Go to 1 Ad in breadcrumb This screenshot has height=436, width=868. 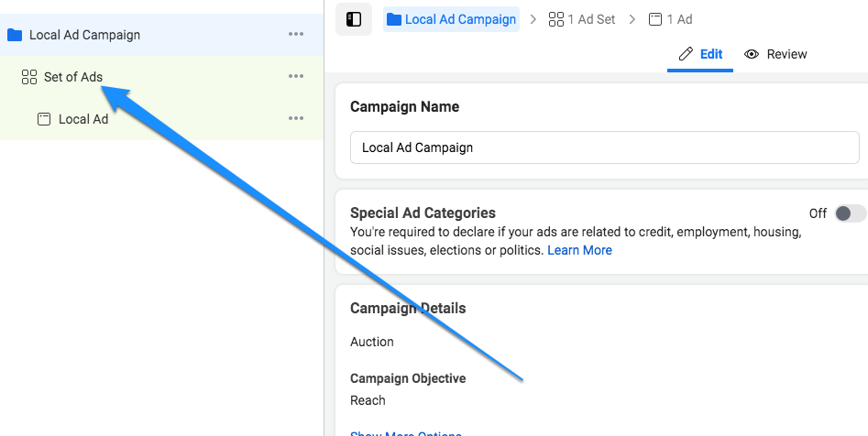[670, 19]
